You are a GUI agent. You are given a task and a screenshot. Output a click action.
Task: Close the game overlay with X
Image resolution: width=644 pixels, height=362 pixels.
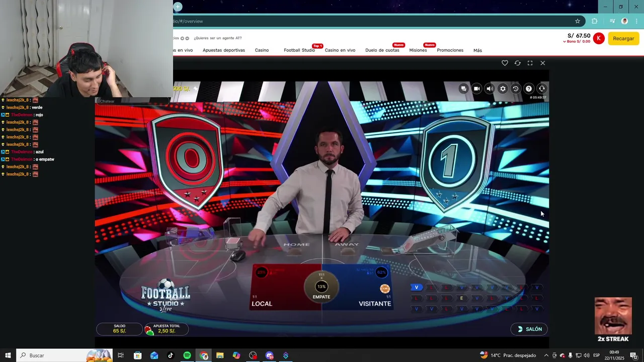[x=542, y=63]
